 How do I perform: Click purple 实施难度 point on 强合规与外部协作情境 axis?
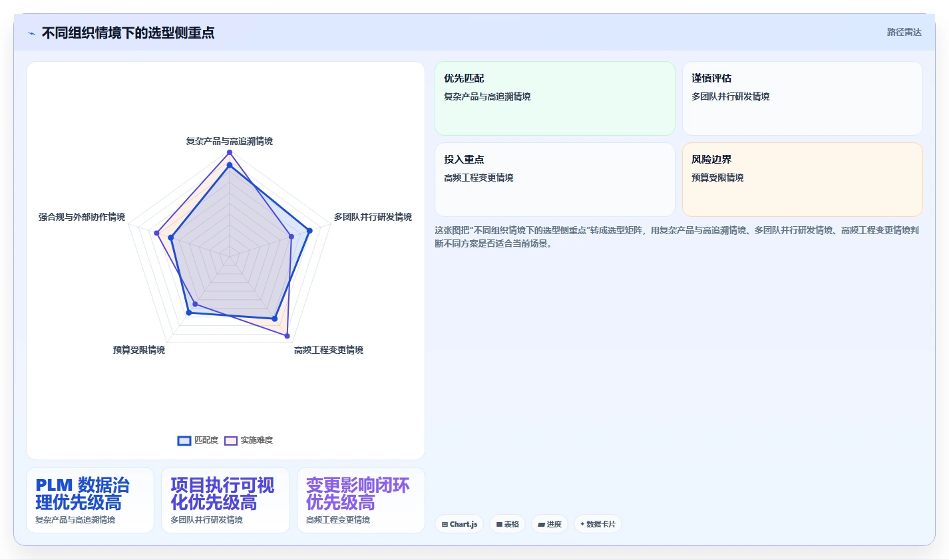(x=157, y=233)
